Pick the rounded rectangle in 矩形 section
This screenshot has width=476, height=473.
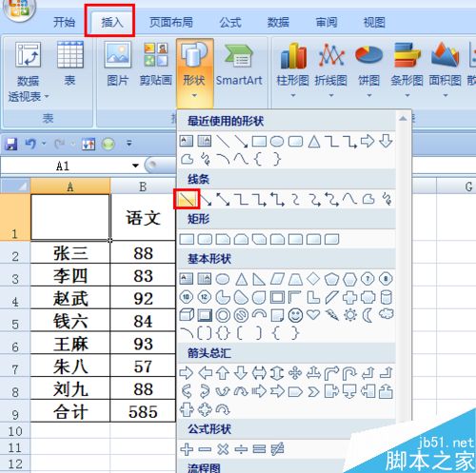[x=205, y=239]
